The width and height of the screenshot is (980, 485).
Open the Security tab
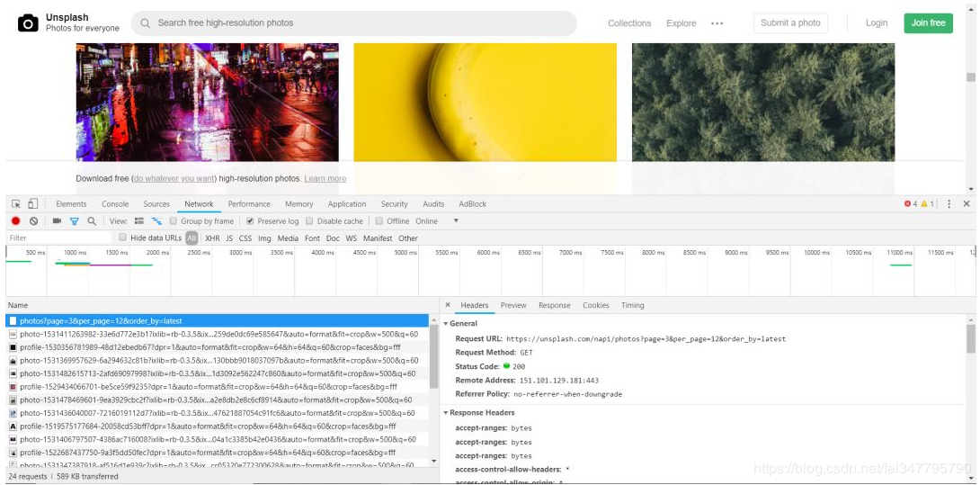[x=395, y=204]
